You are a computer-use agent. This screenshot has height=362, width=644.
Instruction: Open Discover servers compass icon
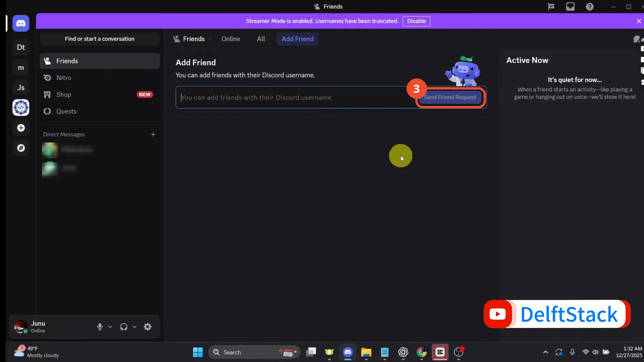click(21, 148)
